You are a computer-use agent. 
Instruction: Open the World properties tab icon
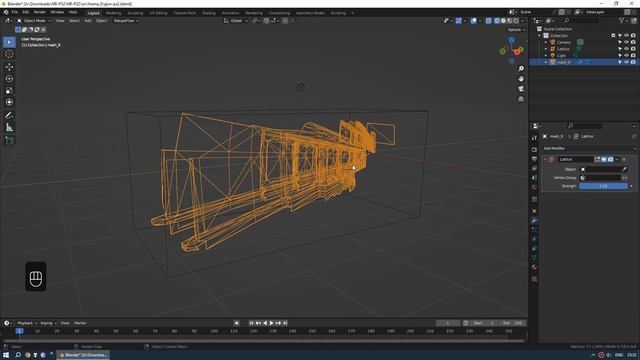pos(534,187)
